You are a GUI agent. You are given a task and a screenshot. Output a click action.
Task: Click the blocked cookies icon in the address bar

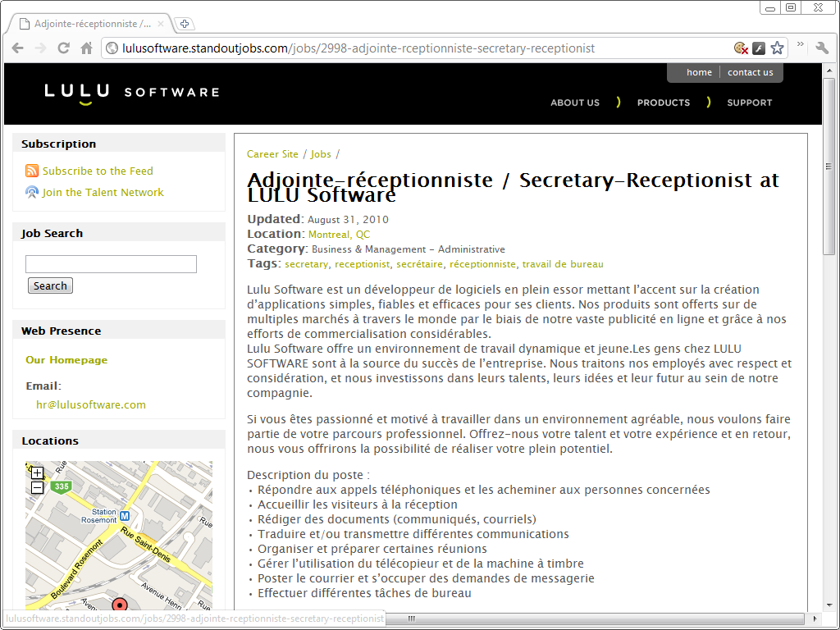tap(741, 48)
